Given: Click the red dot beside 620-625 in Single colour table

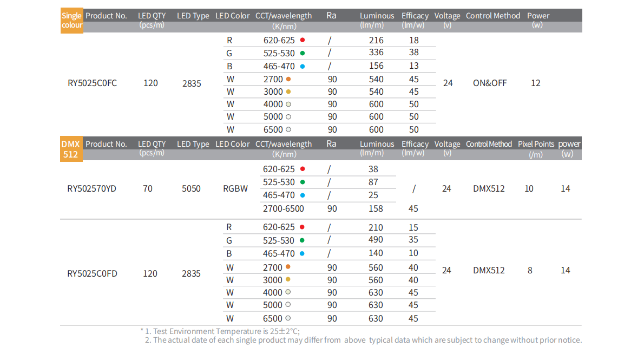Looking at the screenshot, I should (303, 40).
